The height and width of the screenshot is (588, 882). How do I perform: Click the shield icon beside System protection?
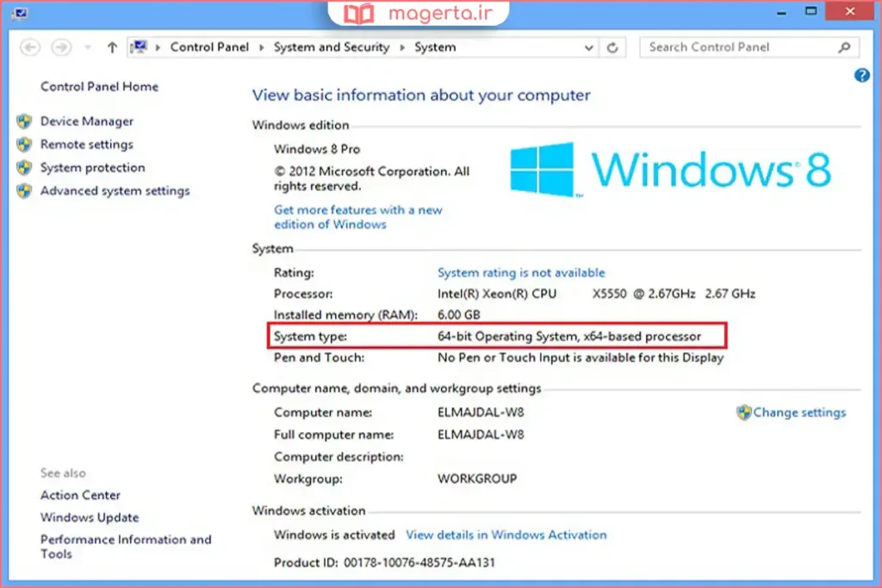tap(24, 168)
